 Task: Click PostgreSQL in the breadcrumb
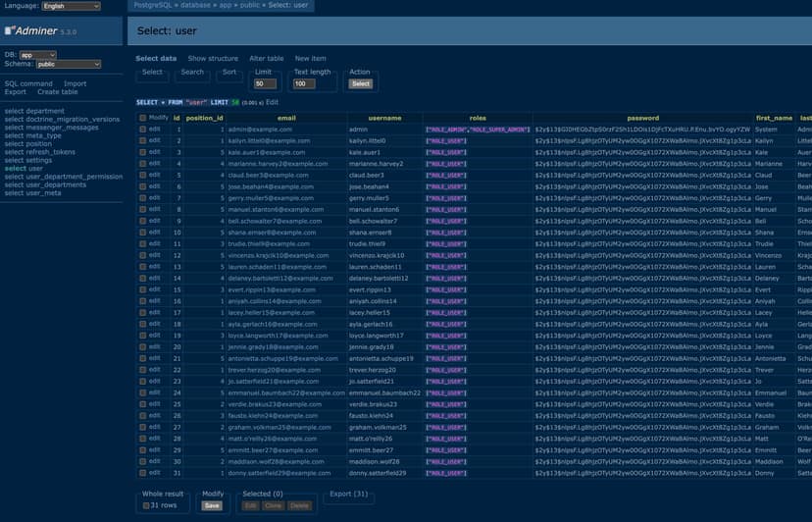click(154, 5)
